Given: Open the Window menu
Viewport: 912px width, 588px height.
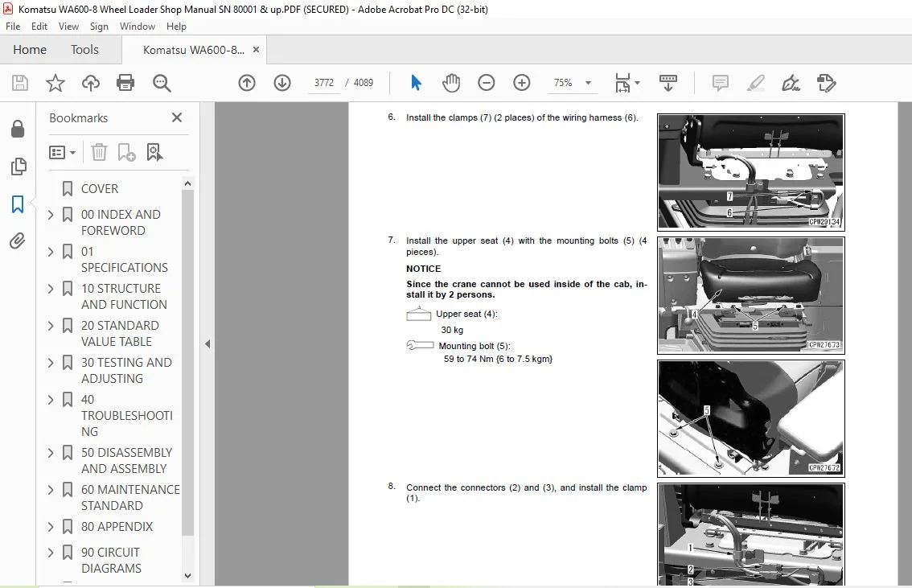Looking at the screenshot, I should point(138,27).
